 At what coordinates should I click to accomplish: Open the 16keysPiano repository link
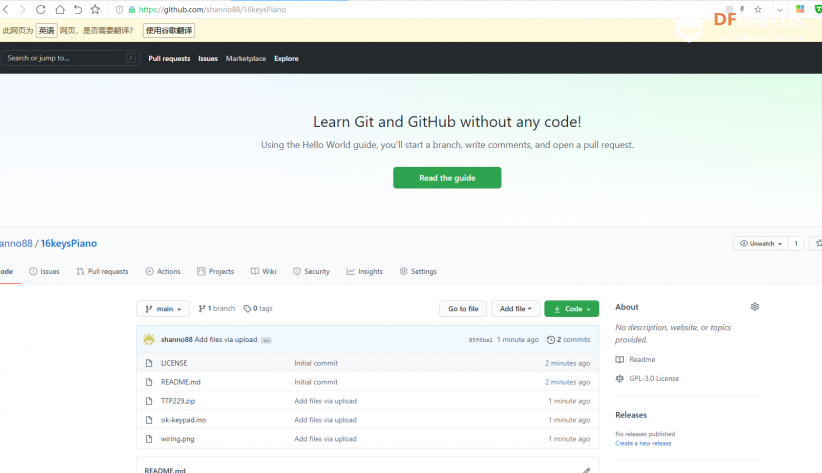click(x=69, y=243)
